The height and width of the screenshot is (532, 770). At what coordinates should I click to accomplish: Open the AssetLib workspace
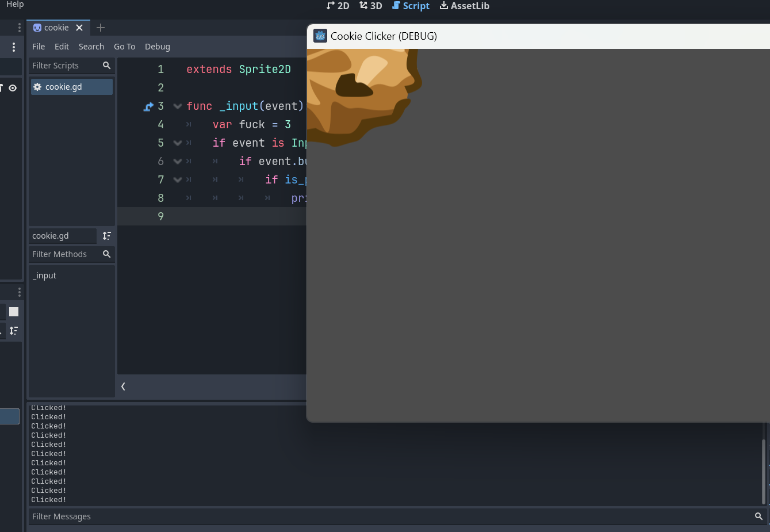pos(465,6)
